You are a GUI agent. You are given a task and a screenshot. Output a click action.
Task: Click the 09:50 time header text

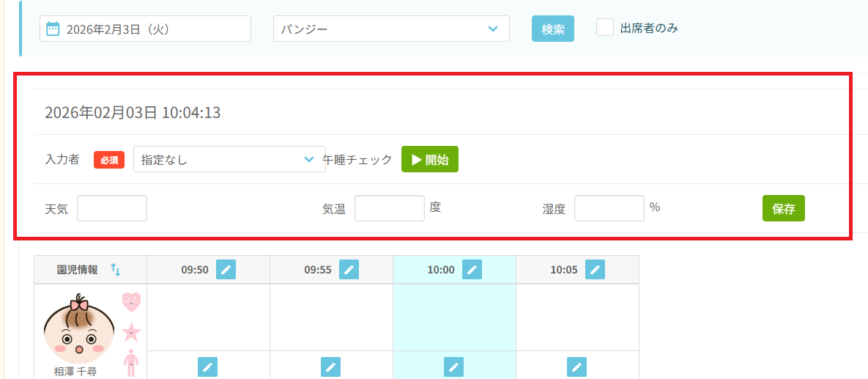tap(195, 271)
